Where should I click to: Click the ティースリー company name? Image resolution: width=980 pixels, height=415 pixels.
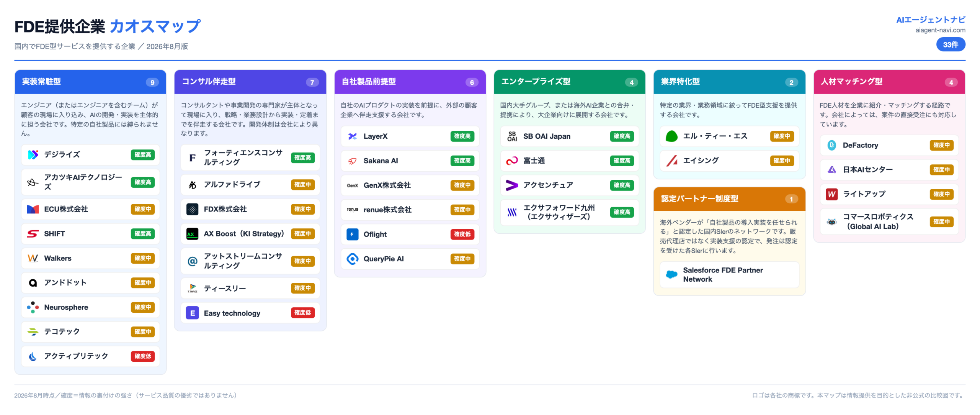(225, 288)
